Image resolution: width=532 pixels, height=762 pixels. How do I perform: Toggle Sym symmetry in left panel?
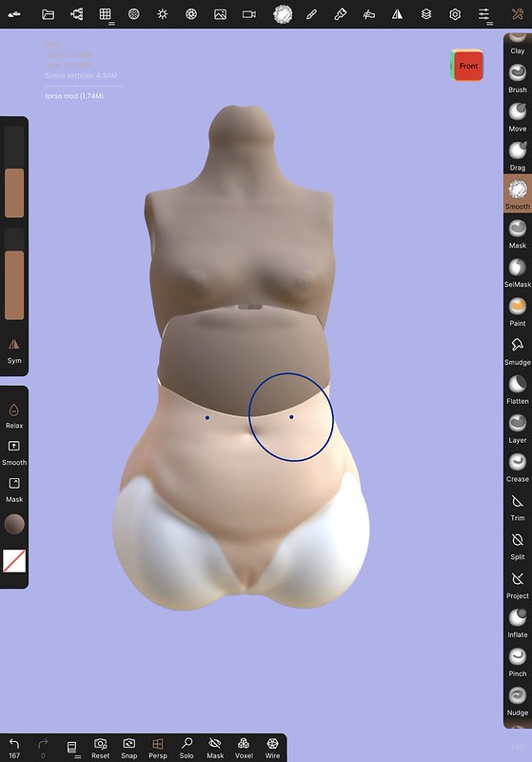[x=14, y=351]
